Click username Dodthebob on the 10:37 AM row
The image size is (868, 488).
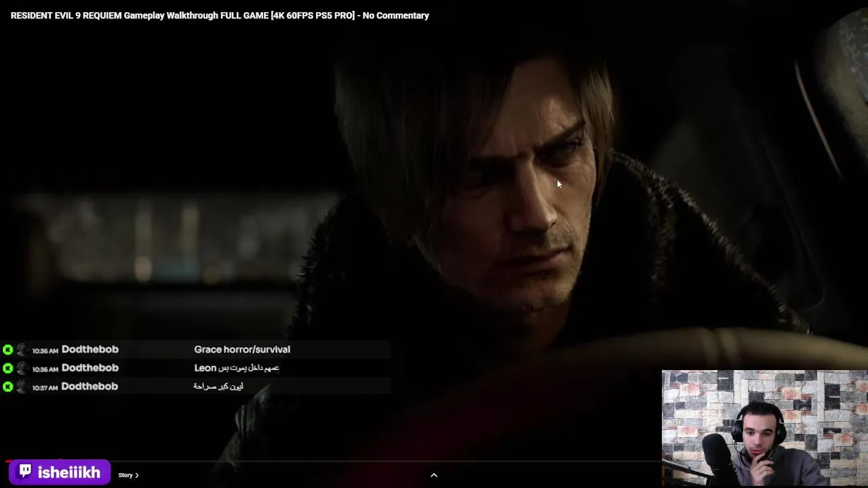tap(90, 386)
